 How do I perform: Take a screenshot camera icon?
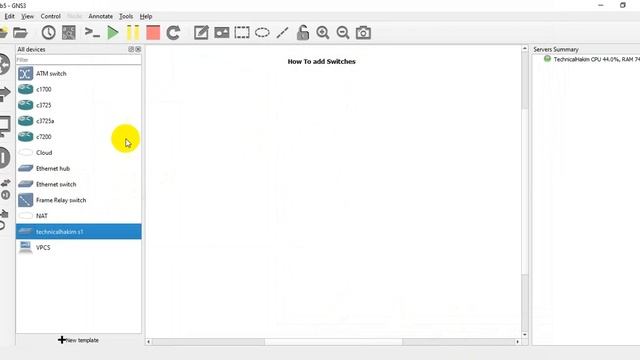363,33
